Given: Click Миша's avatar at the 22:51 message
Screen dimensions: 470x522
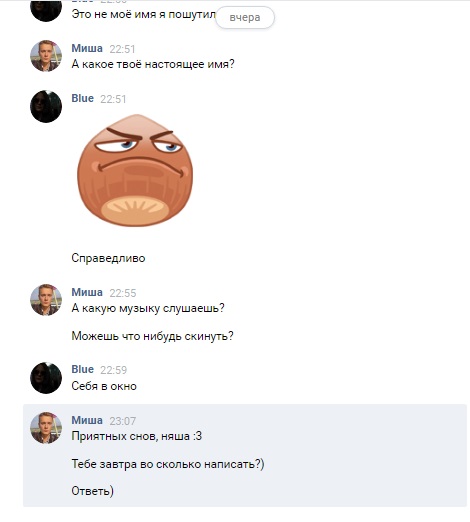Looking at the screenshot, I should point(46,56).
